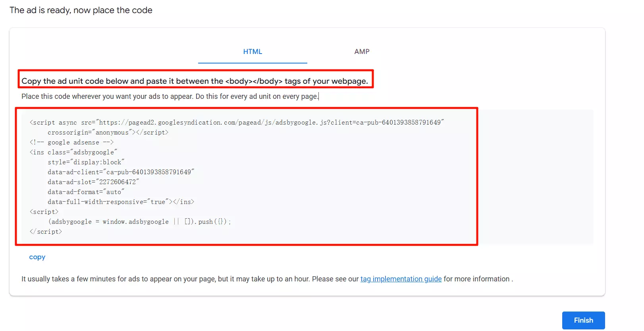Image resolution: width=644 pixels, height=331 pixels.
Task: Click the google adsense comment line
Action: pos(72,142)
